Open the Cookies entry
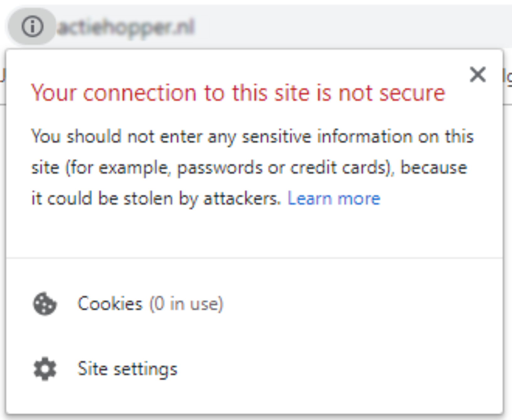 pyautogui.click(x=254, y=304)
